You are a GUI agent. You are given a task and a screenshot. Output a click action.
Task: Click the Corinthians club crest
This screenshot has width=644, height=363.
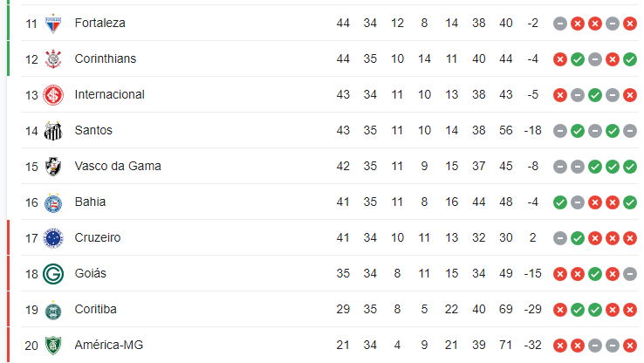point(53,59)
